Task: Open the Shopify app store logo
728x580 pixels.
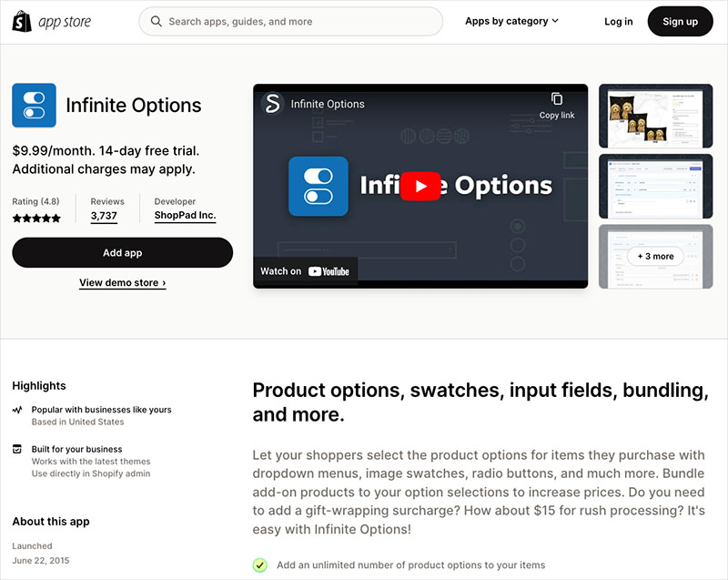Action: pyautogui.click(x=52, y=21)
